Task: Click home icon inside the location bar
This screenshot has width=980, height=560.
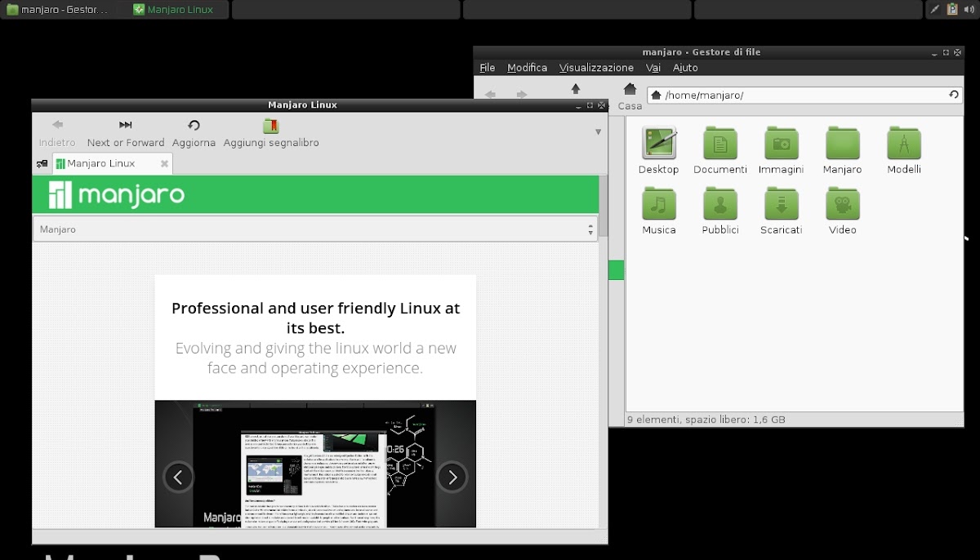Action: click(656, 96)
